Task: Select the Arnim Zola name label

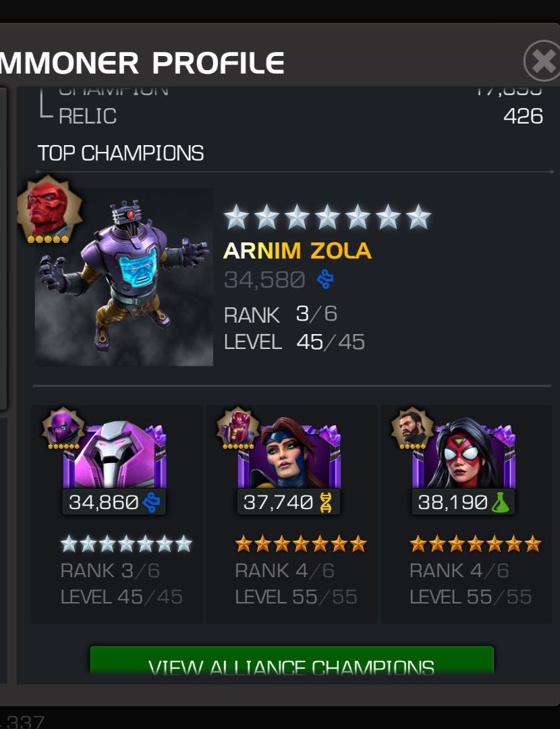Action: tap(298, 250)
